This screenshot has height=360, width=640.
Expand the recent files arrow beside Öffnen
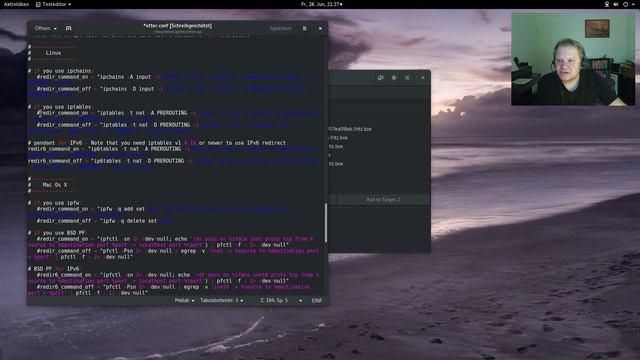tap(55, 29)
